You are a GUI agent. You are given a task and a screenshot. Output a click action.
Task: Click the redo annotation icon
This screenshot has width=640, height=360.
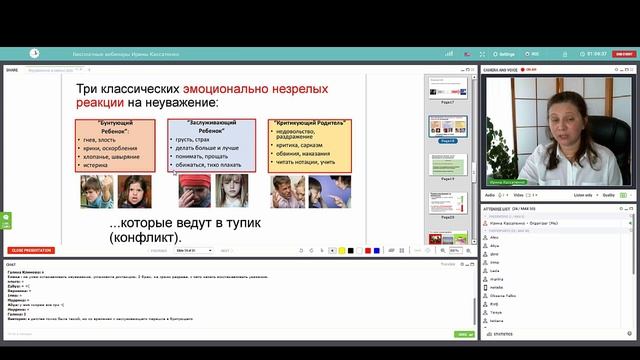(311, 251)
